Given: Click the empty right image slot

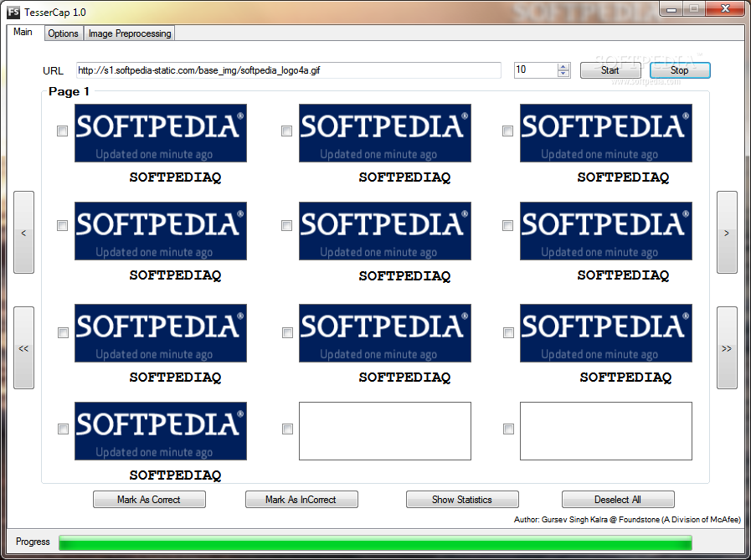Looking at the screenshot, I should [606, 431].
